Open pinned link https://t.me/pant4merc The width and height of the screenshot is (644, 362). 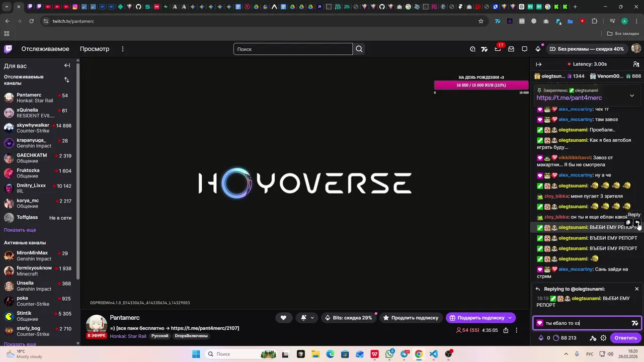(x=569, y=98)
